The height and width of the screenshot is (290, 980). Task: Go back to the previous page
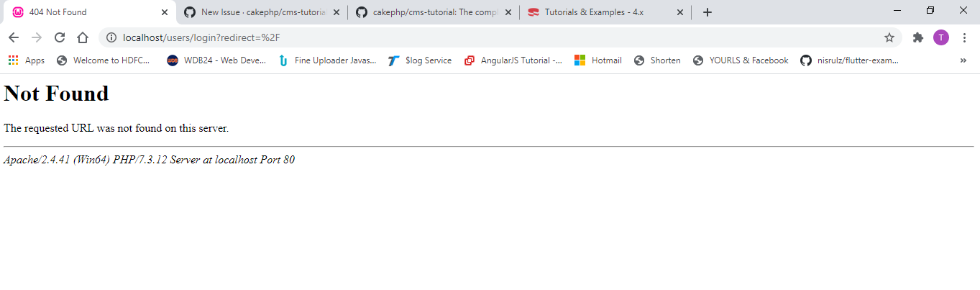click(14, 37)
